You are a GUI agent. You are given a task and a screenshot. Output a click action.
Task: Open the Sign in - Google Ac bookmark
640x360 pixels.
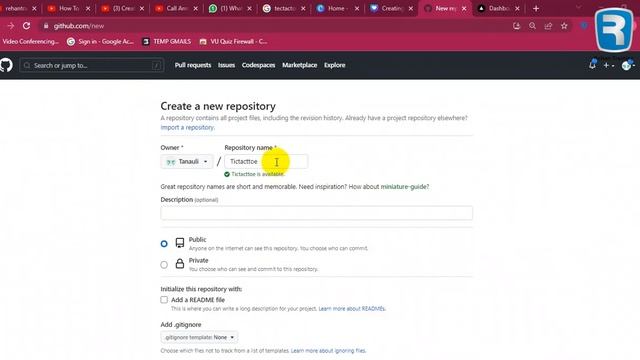click(x=100, y=42)
